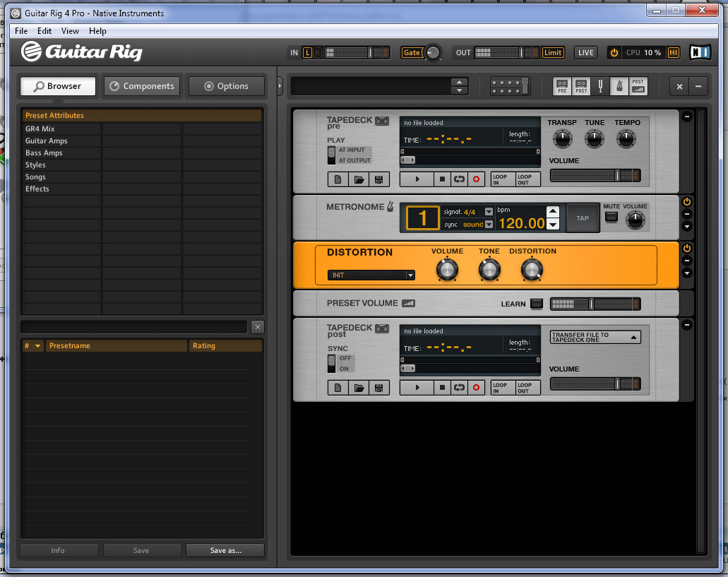Toggle Metronome module power
Image resolution: width=728 pixels, height=577 pixels.
[x=686, y=201]
